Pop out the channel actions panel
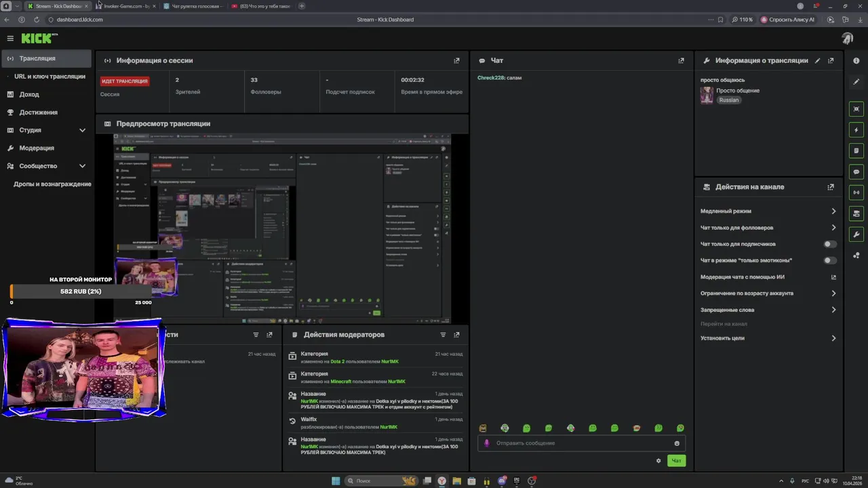 (831, 187)
